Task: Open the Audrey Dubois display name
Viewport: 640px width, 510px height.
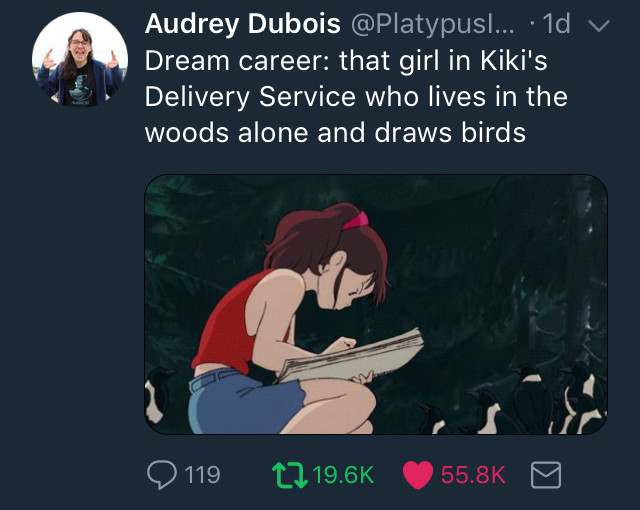Action: pos(242,23)
